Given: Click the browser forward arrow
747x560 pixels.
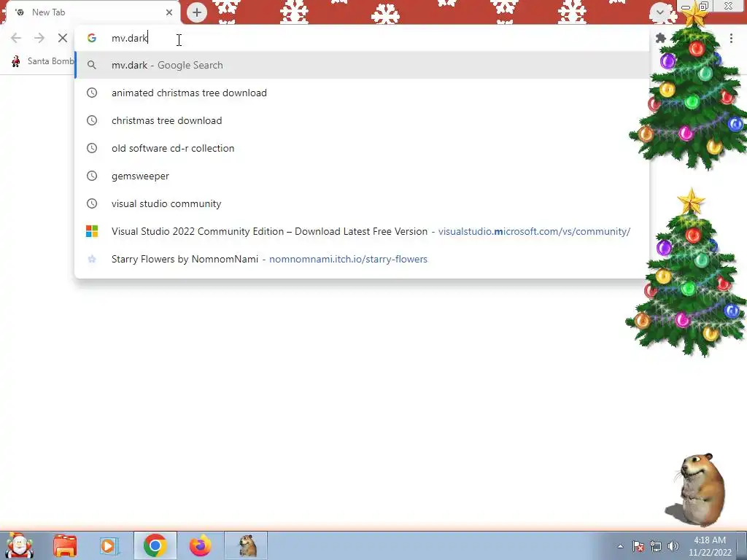Looking at the screenshot, I should click(39, 38).
